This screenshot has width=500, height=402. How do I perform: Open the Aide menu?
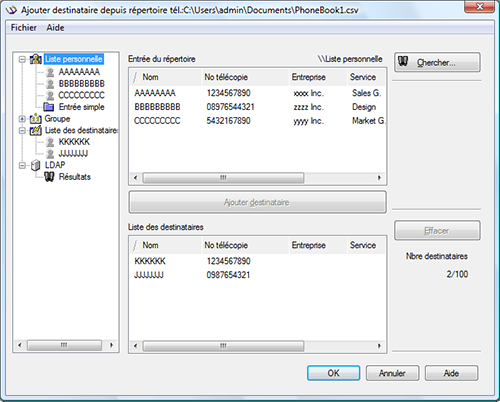[x=55, y=28]
